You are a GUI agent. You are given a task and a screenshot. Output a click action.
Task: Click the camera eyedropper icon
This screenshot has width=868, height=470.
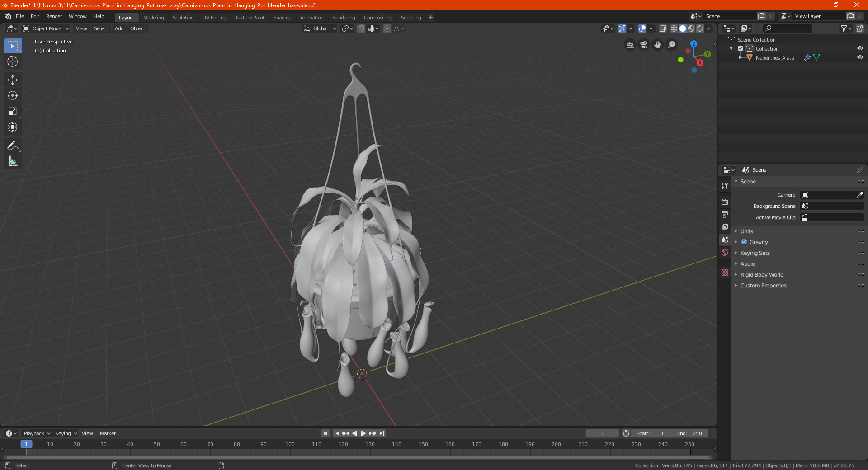click(x=859, y=195)
